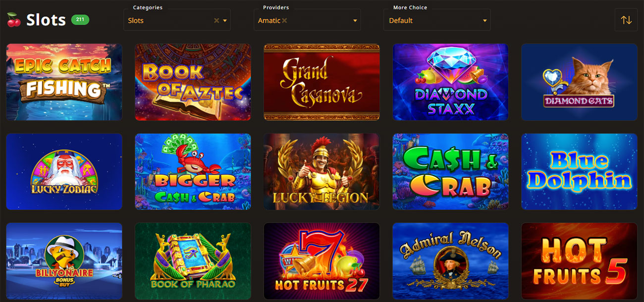Screen dimensions: 644x302
Task: Select the Grand Casanova game tile
Action: [322, 82]
